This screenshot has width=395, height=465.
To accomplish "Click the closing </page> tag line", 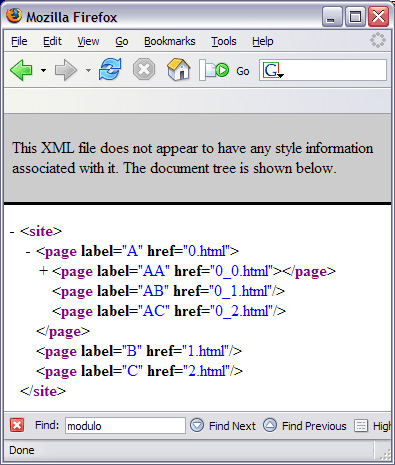I will tap(63, 331).
